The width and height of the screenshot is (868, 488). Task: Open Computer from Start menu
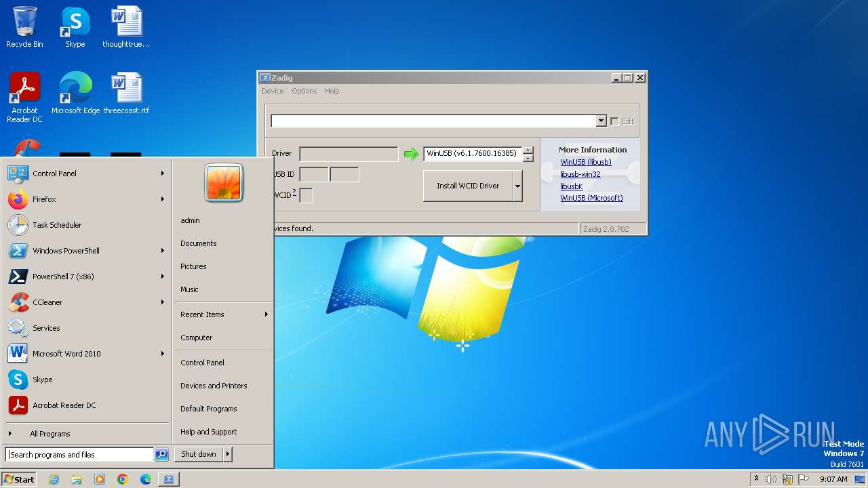click(x=224, y=338)
